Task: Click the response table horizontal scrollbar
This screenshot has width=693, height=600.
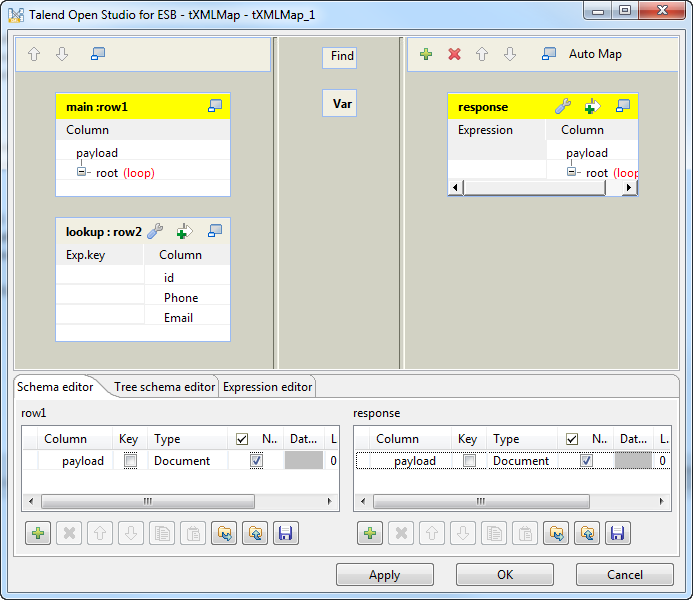Action: tap(534, 187)
